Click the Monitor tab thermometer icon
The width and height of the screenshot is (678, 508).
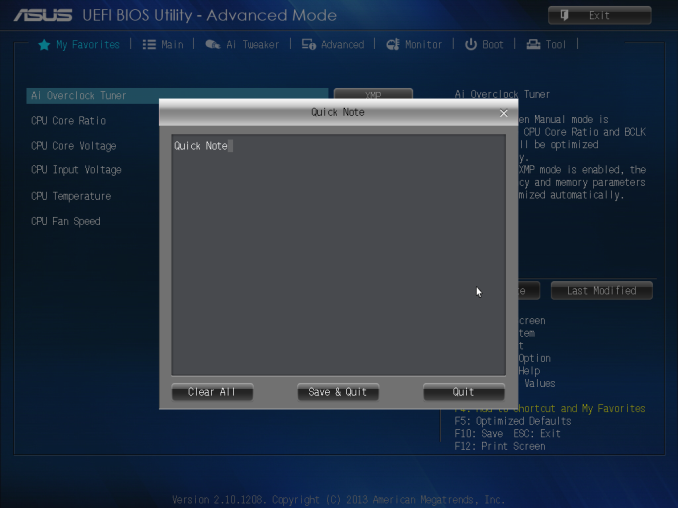(x=393, y=45)
